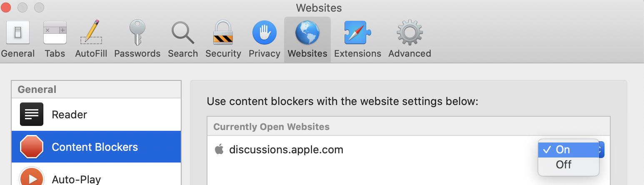Select Content Blockers in the sidebar
The image size is (644, 185).
(x=95, y=147)
